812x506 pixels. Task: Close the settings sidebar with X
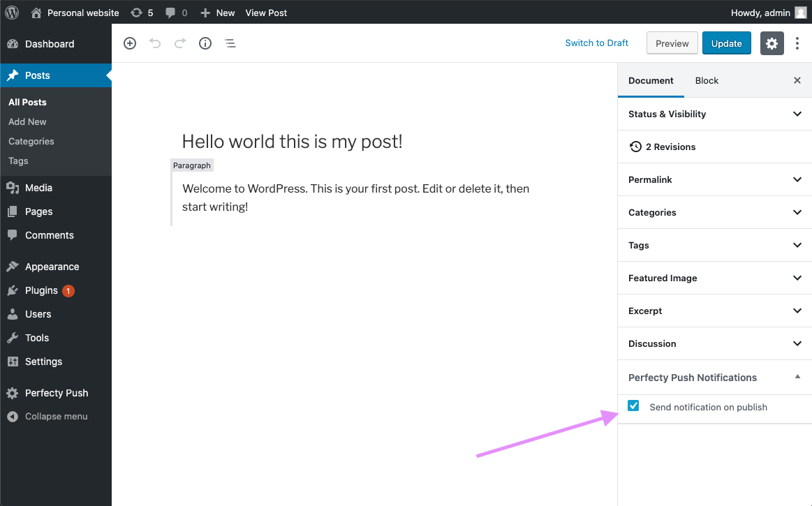(x=797, y=80)
